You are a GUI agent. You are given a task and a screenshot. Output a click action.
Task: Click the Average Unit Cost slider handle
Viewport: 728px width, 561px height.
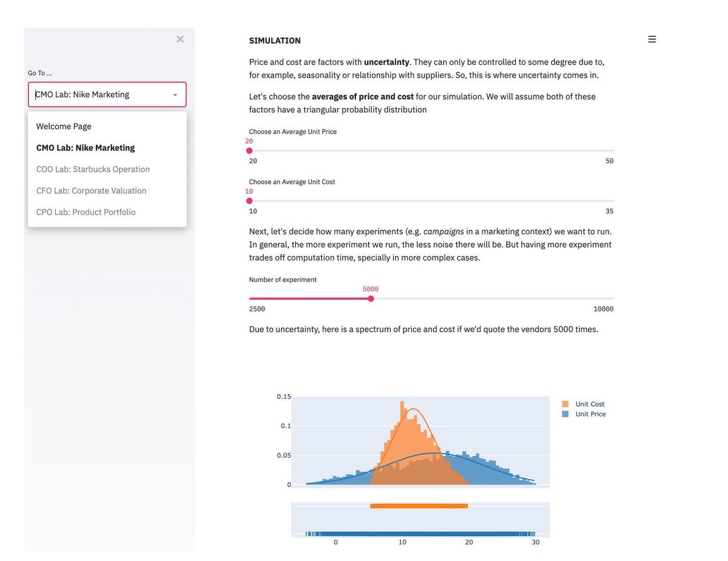[249, 201]
